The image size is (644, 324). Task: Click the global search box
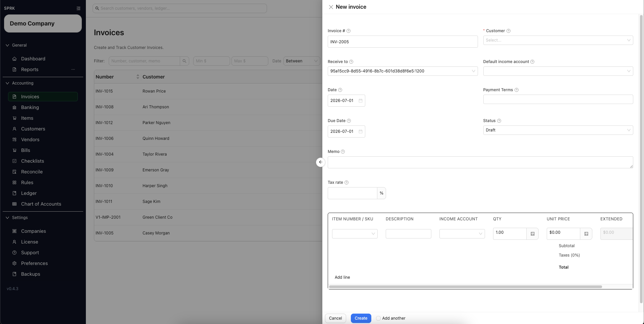[x=180, y=8]
